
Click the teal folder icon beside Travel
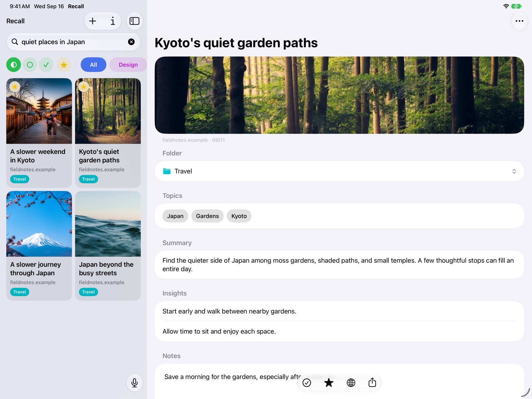[x=167, y=171]
